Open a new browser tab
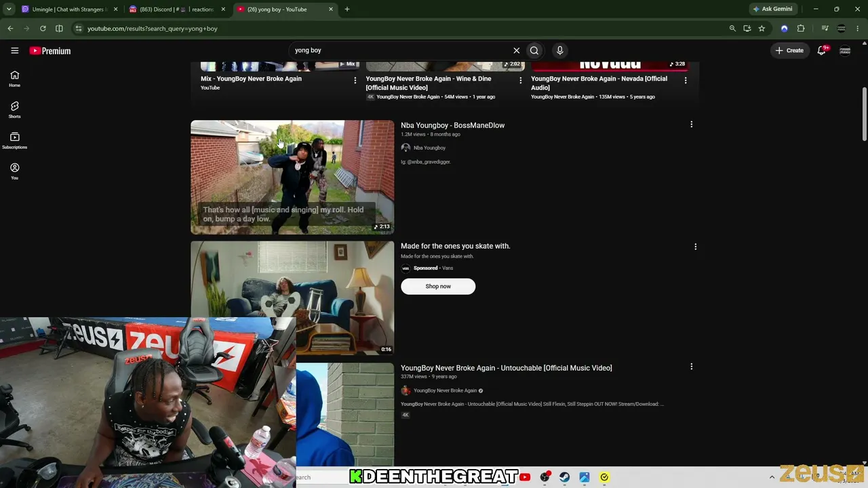Image resolution: width=868 pixels, height=488 pixels. [347, 9]
